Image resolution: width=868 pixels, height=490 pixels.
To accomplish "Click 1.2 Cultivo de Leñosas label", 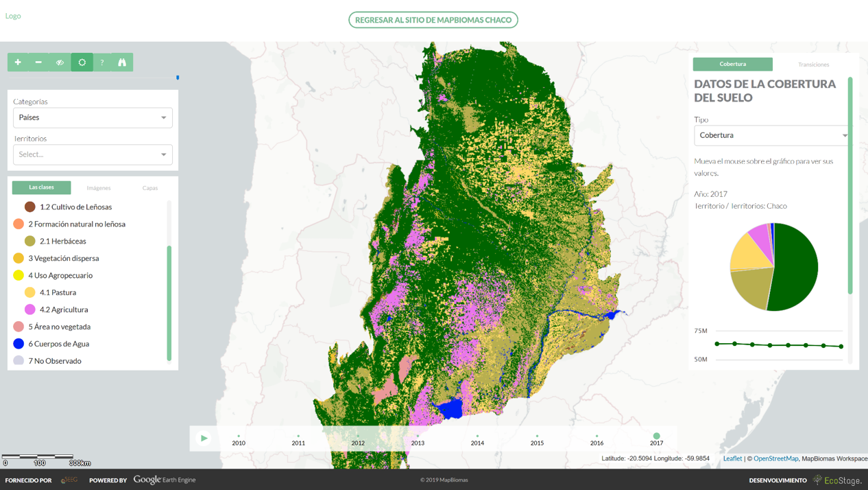I will [x=75, y=207].
